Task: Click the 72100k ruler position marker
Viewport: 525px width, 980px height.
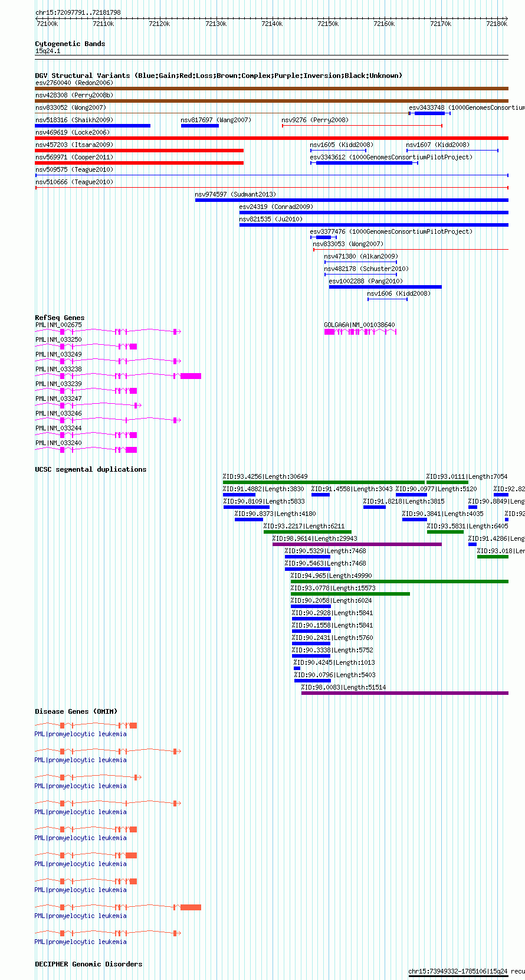Action: [x=47, y=24]
